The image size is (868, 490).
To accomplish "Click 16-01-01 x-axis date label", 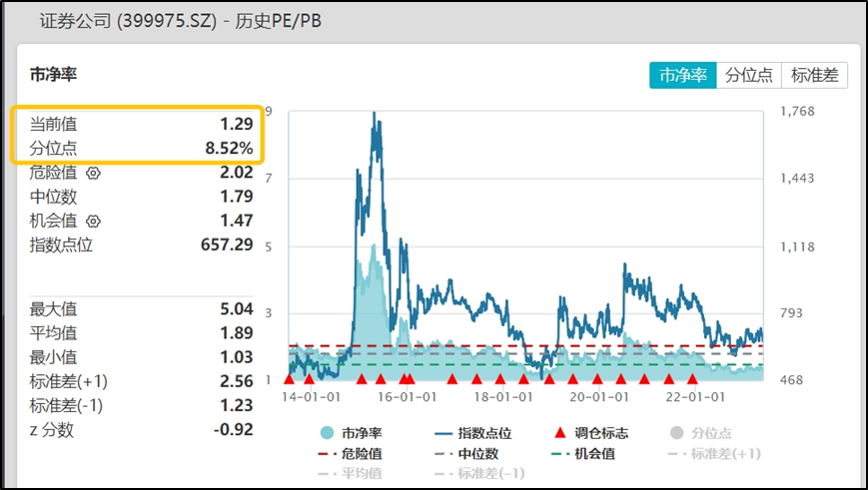I will [408, 397].
